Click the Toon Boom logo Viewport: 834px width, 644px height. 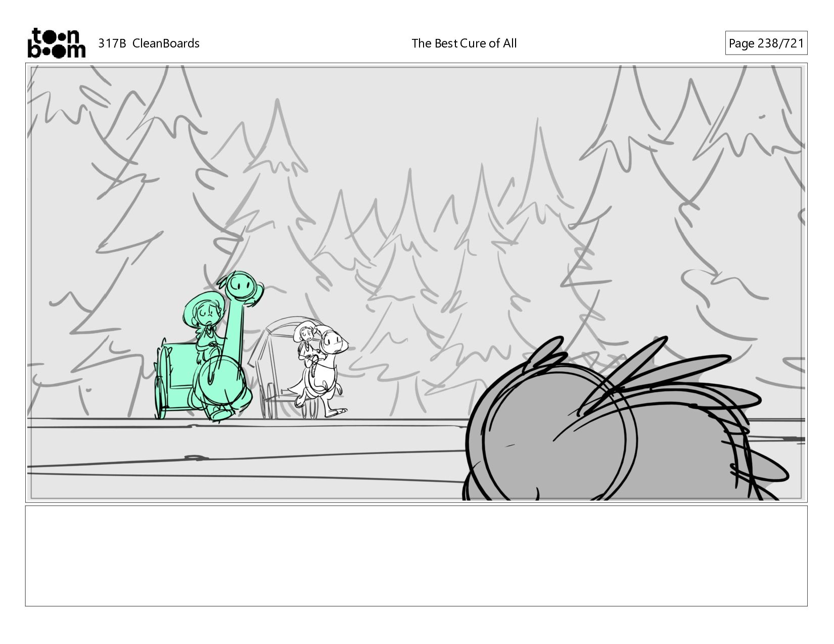56,43
